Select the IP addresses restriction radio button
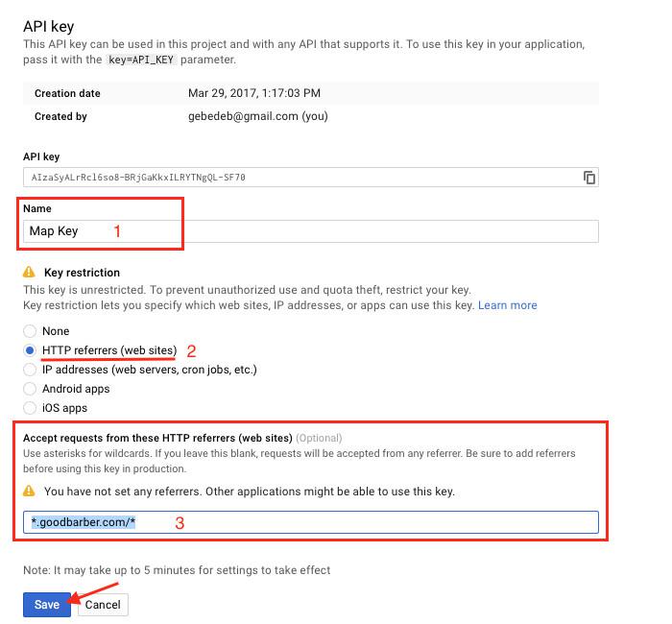 [x=30, y=370]
